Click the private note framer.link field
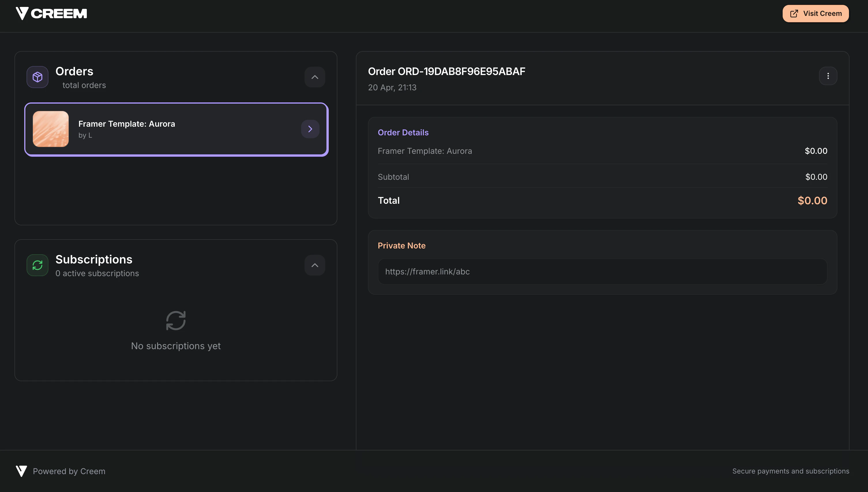The width and height of the screenshot is (868, 492). [602, 272]
